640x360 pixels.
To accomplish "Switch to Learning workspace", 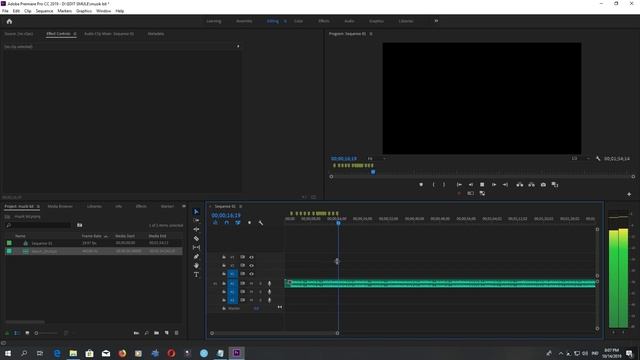I will (213, 21).
